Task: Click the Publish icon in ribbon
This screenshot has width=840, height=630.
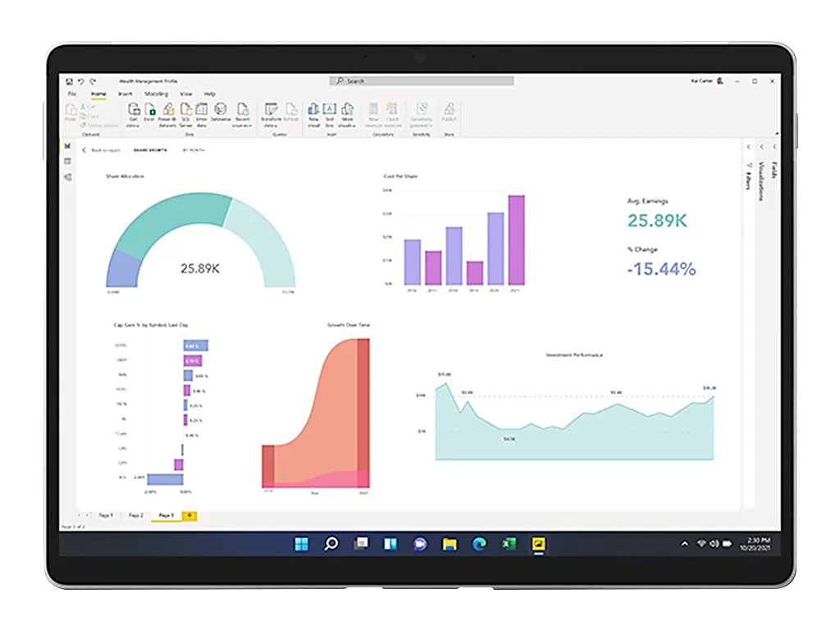Action: pyautogui.click(x=449, y=112)
